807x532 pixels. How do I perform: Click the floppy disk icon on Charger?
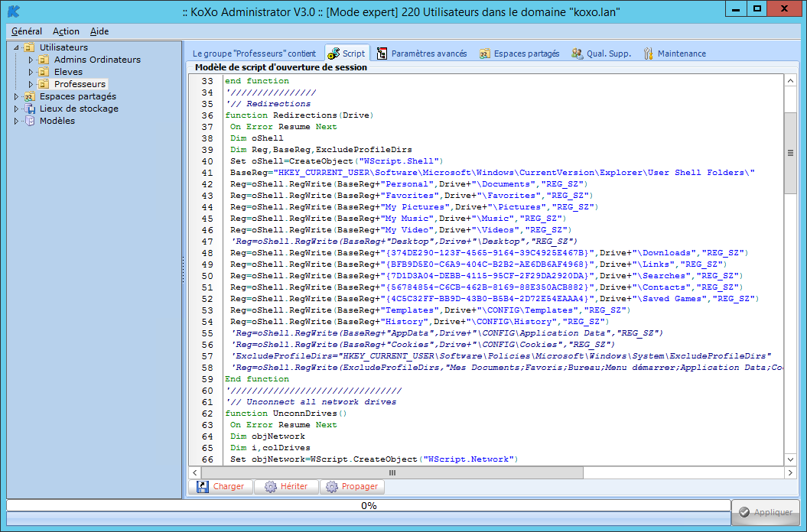pos(203,487)
